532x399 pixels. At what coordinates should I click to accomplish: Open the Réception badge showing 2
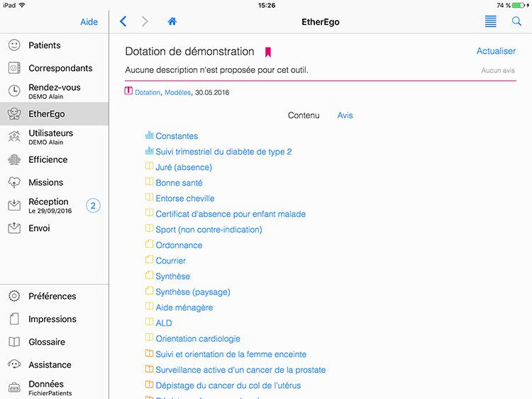click(x=93, y=206)
